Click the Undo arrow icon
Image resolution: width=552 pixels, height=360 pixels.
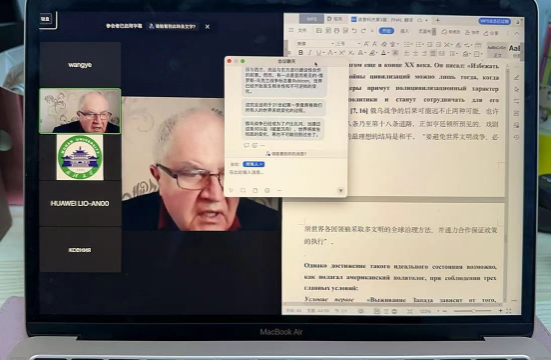tap(354, 31)
